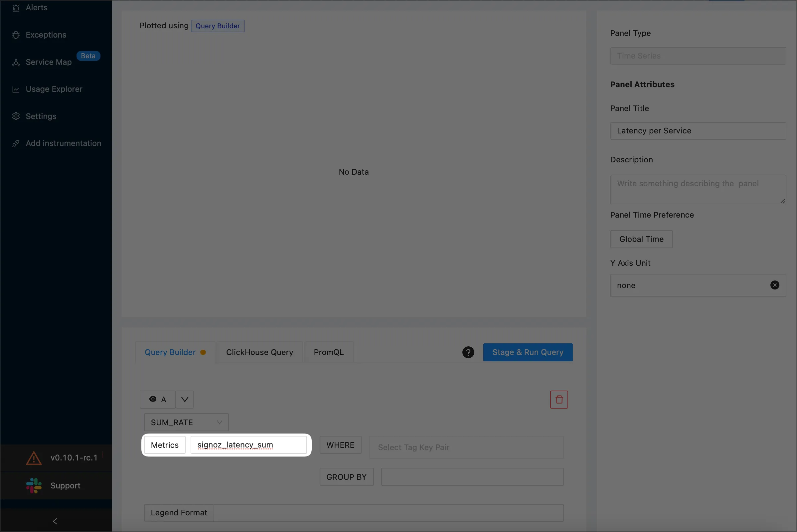Edit the Panel Title Latency per Service

click(x=698, y=131)
